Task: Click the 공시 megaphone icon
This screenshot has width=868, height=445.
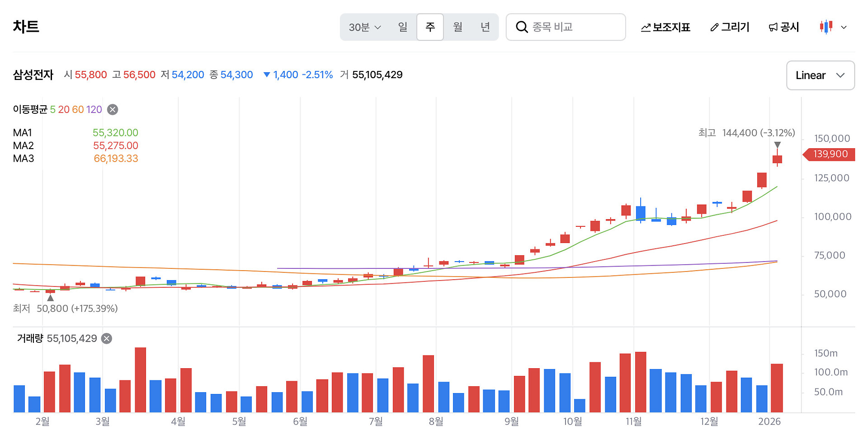Action: point(773,28)
